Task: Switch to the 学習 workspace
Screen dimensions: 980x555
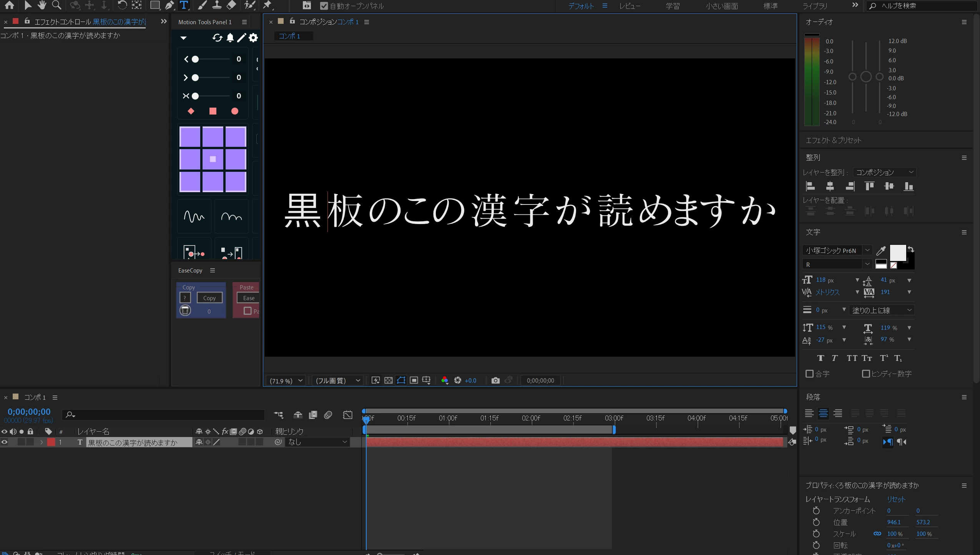Action: tap(673, 6)
